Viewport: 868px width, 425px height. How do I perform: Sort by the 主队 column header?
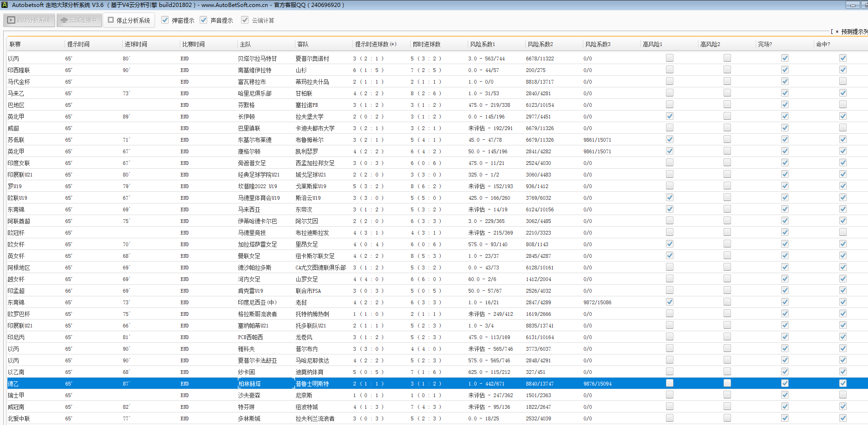click(245, 44)
